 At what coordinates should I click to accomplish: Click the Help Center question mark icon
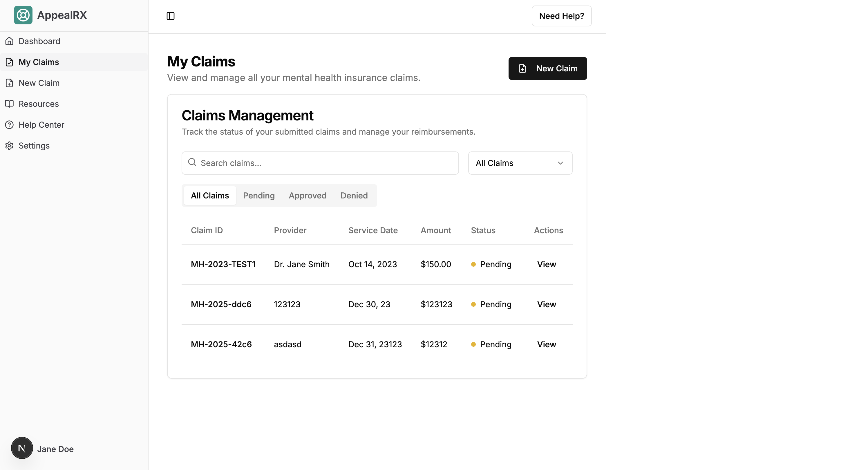click(x=10, y=125)
